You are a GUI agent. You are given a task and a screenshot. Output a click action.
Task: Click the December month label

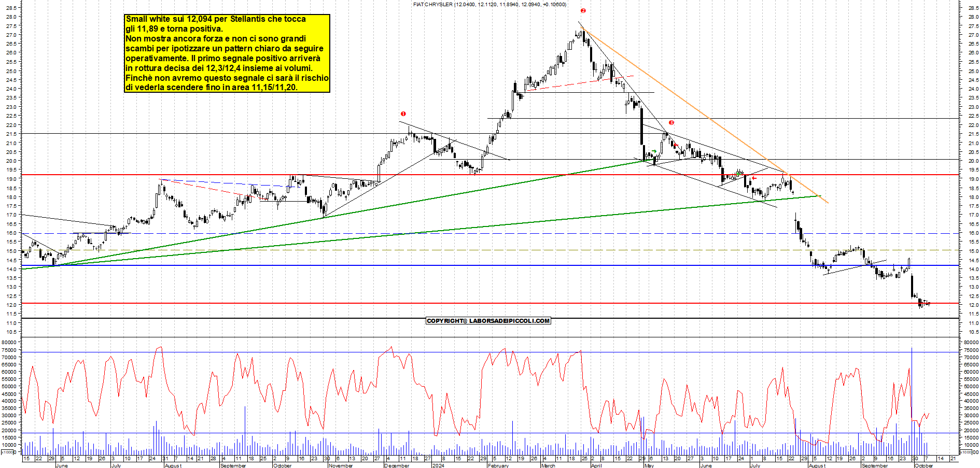point(397,465)
